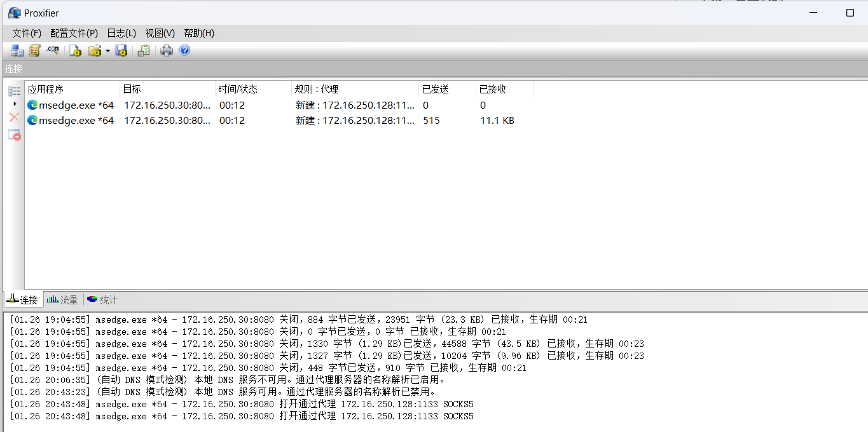
Task: Switch to the 统计 tab
Action: (102, 300)
